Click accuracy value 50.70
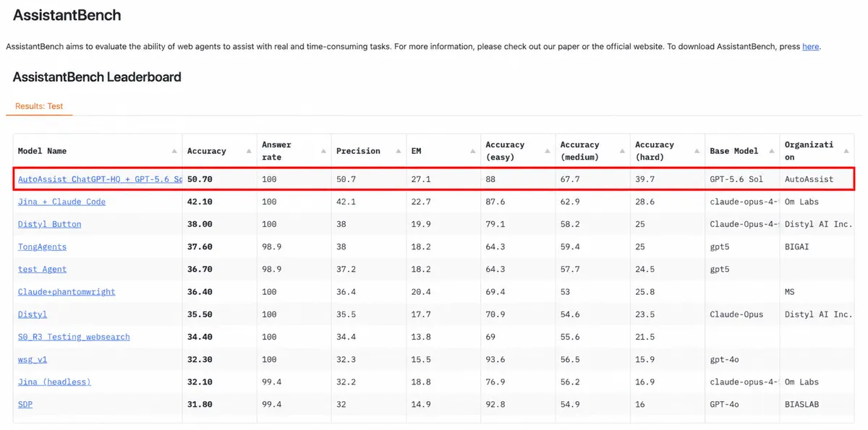This screenshot has width=868, height=430. click(x=200, y=179)
